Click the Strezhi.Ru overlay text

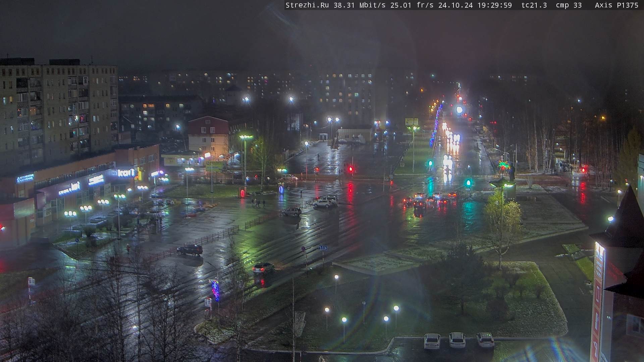point(307,5)
